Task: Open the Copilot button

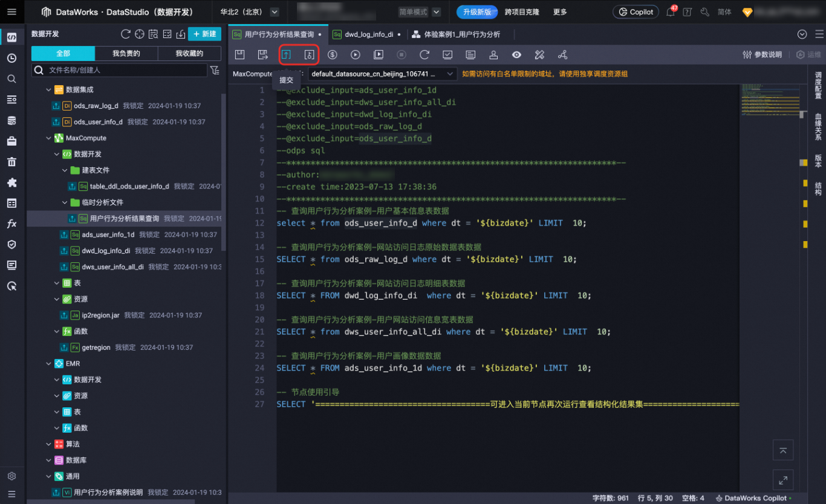Action: tap(636, 11)
